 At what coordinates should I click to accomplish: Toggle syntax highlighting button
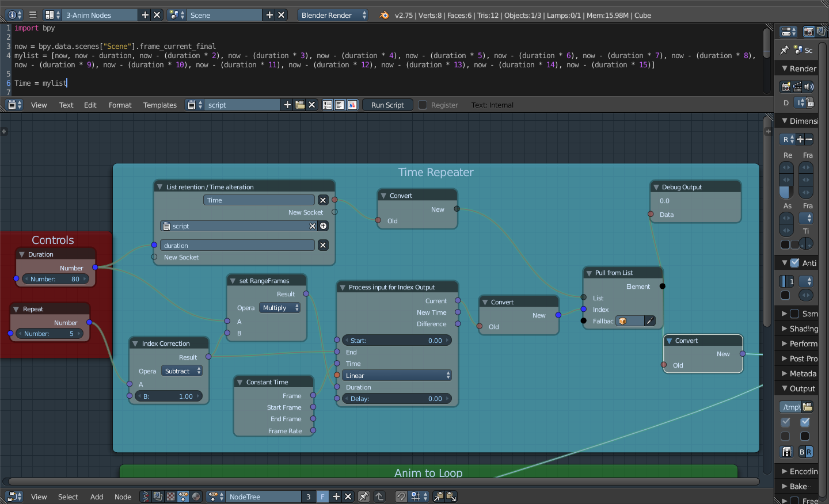click(352, 105)
